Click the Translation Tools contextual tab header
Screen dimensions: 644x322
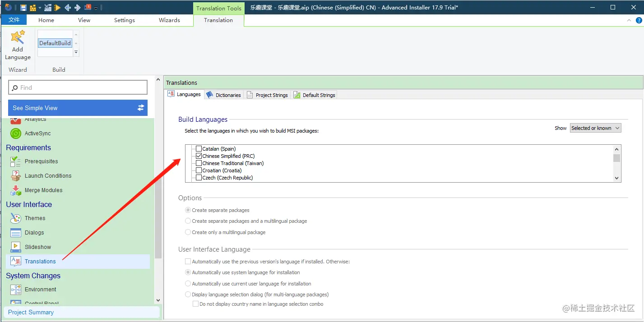click(x=219, y=8)
